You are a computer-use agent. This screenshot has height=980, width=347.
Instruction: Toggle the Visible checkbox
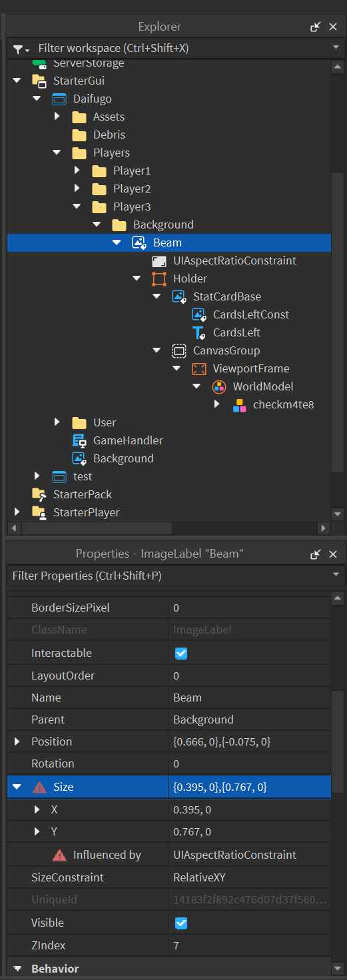[x=181, y=923]
